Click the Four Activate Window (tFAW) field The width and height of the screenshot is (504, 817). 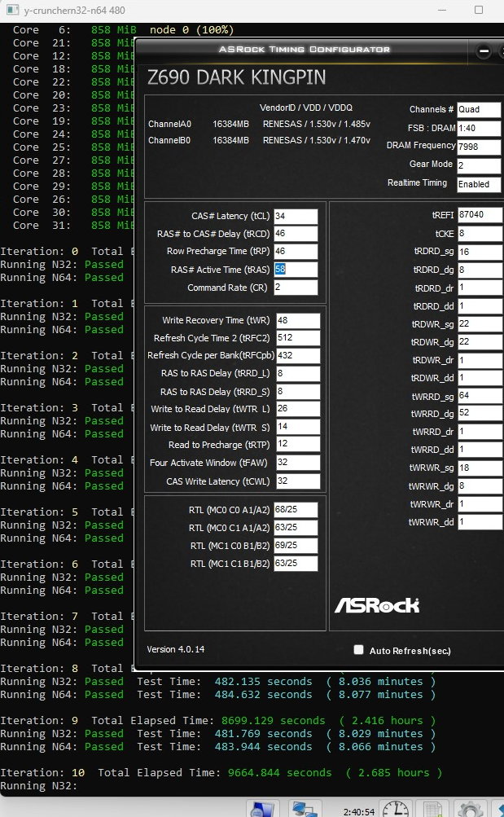298,463
